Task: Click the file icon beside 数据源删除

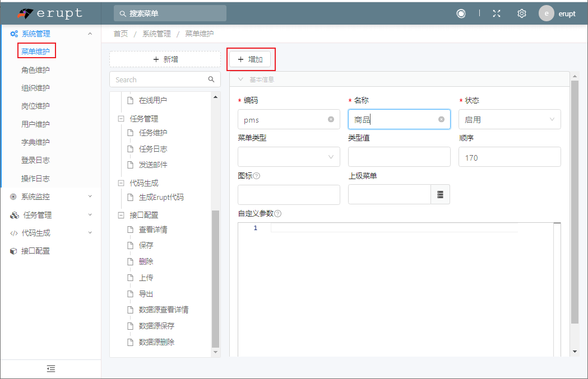Action: 131,342
